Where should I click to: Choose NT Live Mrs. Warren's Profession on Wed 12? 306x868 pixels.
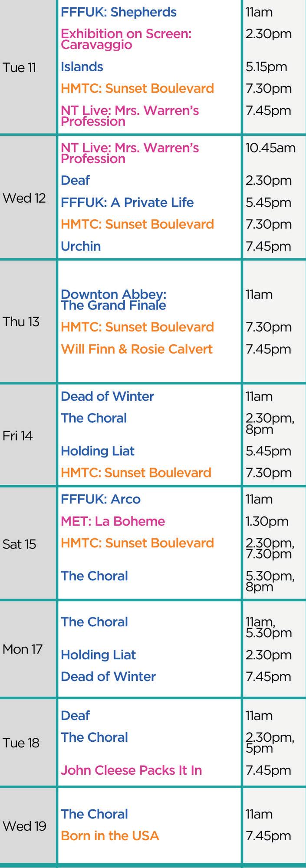click(130, 153)
